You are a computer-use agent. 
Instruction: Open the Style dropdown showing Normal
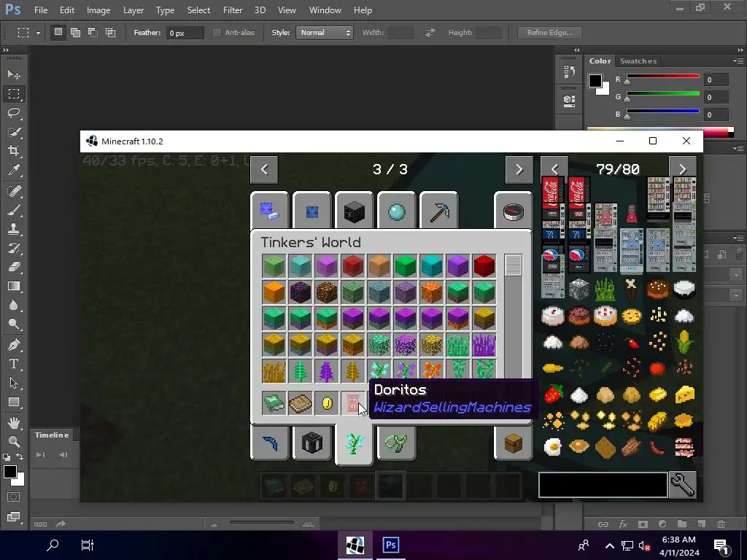(x=325, y=32)
